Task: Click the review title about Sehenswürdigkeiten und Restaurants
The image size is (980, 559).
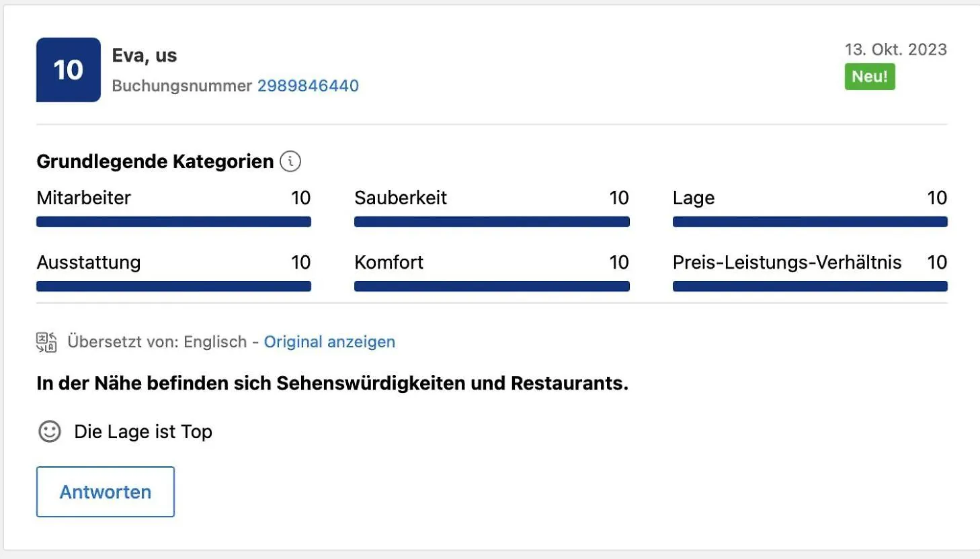Action: (333, 383)
